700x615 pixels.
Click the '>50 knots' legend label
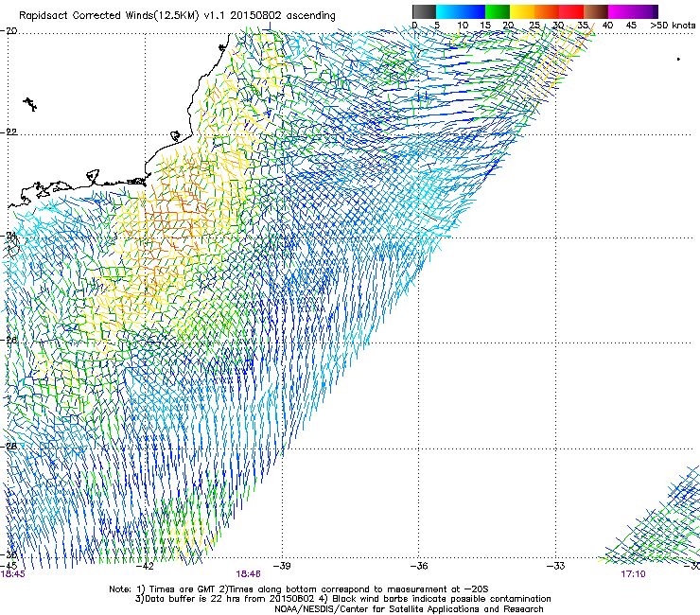coord(674,26)
